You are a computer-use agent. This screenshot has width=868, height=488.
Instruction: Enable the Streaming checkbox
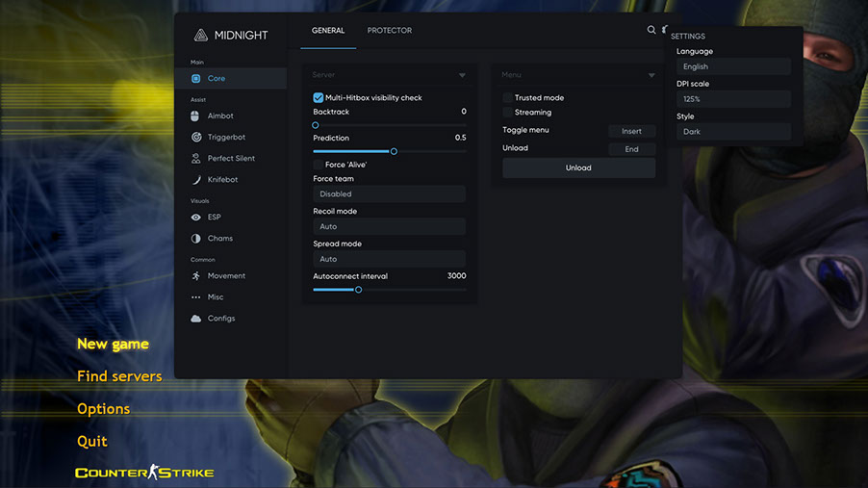(x=508, y=113)
